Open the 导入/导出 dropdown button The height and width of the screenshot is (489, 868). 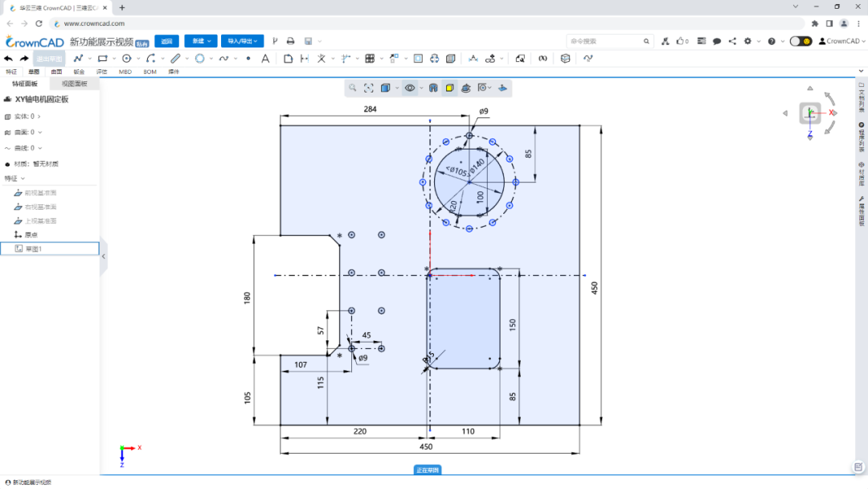(x=243, y=41)
